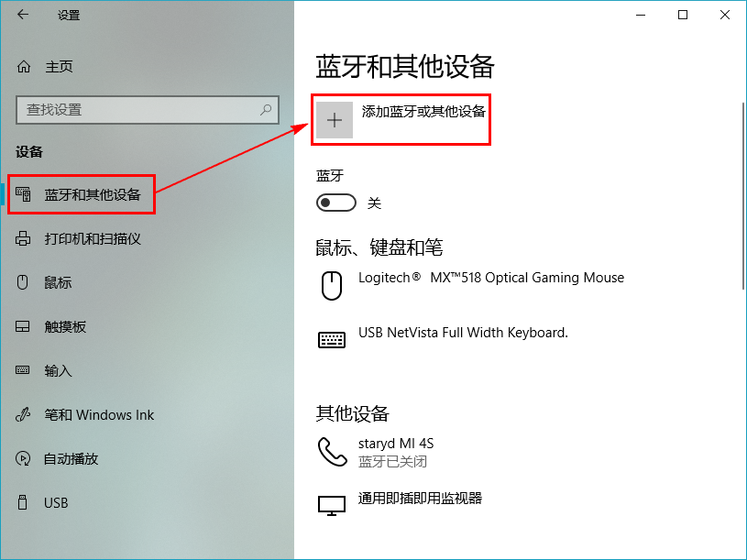The width and height of the screenshot is (747, 560).
Task: Select the touchpad icon in sidebar
Action: pos(22,326)
